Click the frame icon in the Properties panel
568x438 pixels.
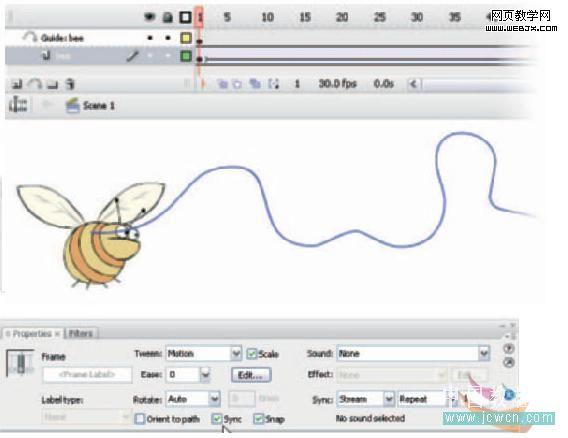click(20, 363)
